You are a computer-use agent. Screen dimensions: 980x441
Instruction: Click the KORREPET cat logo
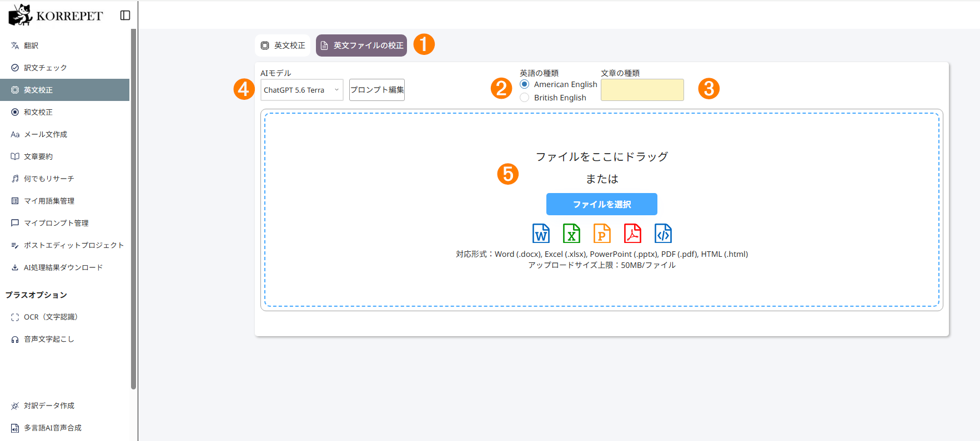coord(21,15)
